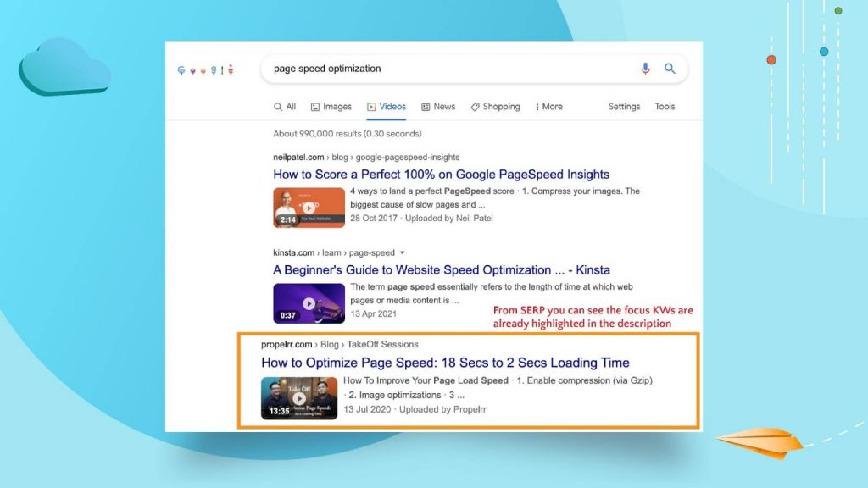Click the "4 ways to land a perfect PageSpeed" snippet

point(495,197)
